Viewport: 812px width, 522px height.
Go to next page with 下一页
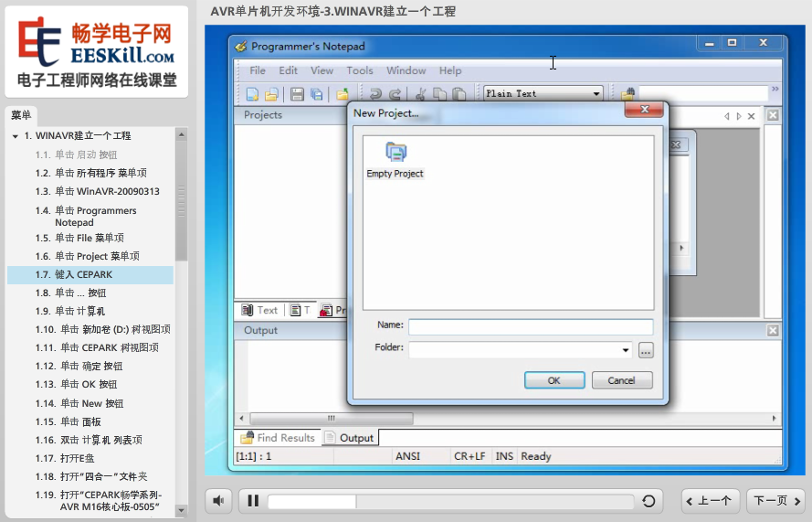[775, 501]
